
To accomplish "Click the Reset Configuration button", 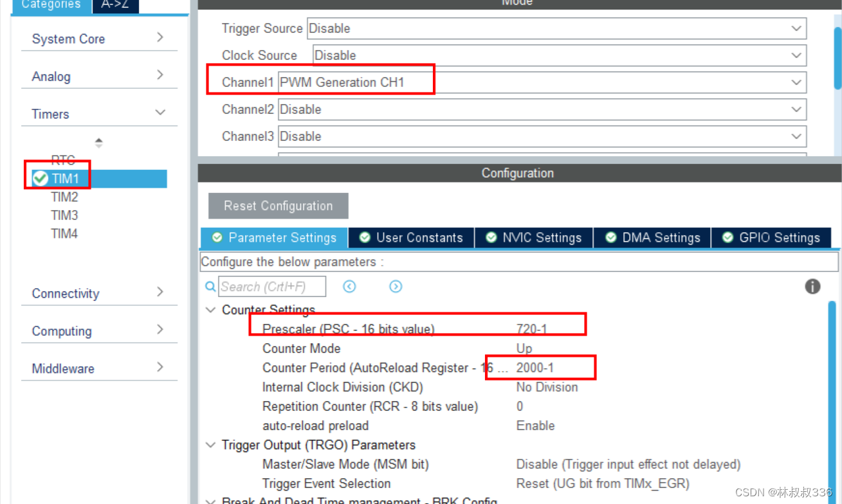I will 279,206.
